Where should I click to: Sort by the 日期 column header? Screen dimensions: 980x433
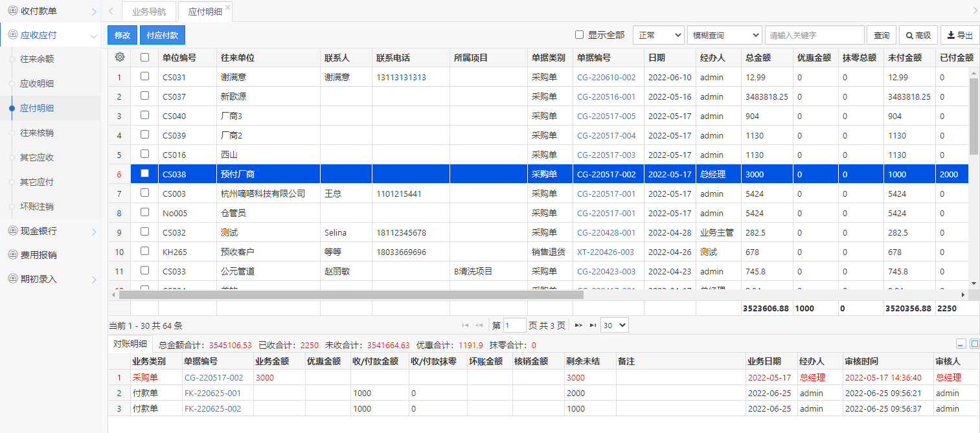click(x=670, y=58)
